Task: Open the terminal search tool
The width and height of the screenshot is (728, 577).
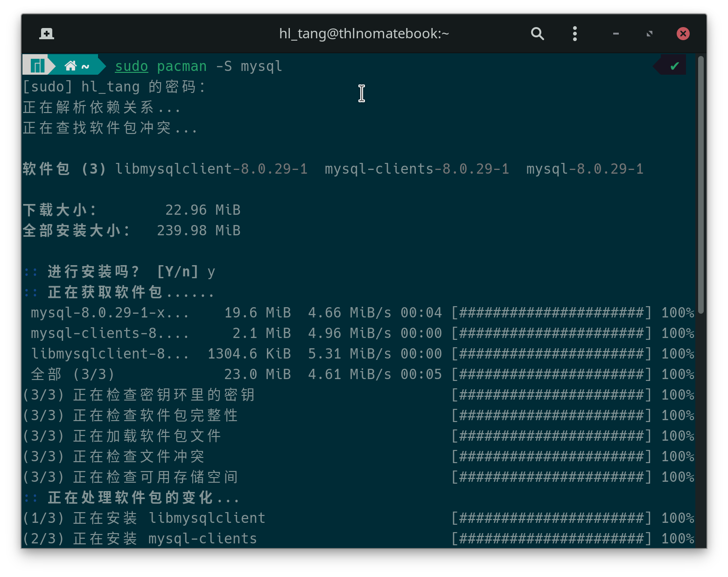Action: pyautogui.click(x=537, y=34)
